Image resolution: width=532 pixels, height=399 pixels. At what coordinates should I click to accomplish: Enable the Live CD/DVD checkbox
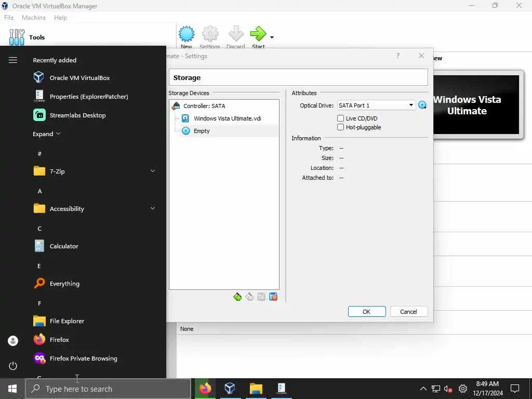[341, 118]
